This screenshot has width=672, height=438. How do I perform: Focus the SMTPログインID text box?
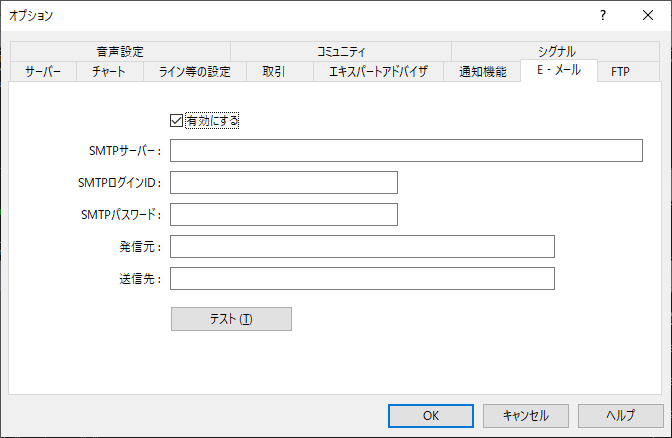coord(284,182)
